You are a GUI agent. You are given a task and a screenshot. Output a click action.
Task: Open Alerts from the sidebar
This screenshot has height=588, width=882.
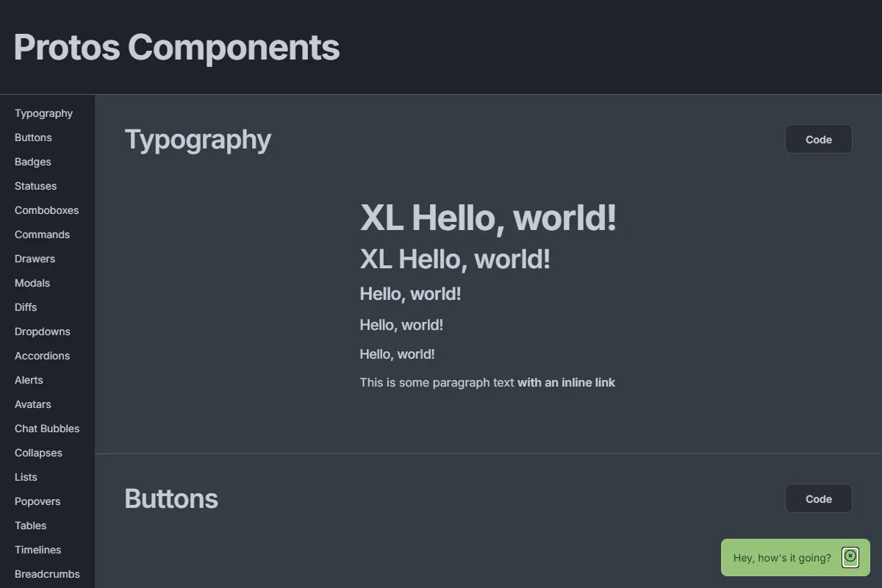tap(29, 380)
